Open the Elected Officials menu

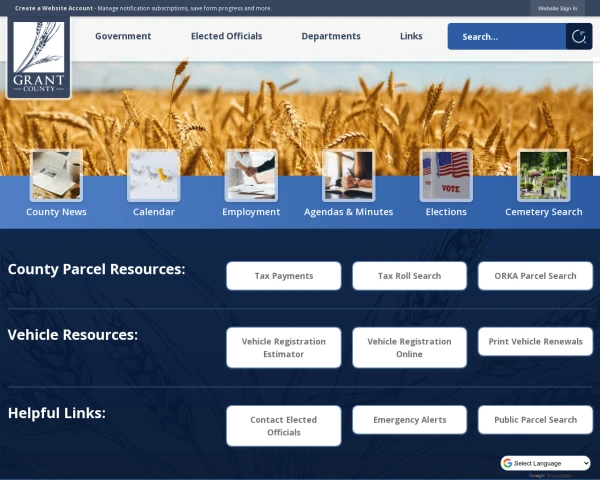pos(226,36)
